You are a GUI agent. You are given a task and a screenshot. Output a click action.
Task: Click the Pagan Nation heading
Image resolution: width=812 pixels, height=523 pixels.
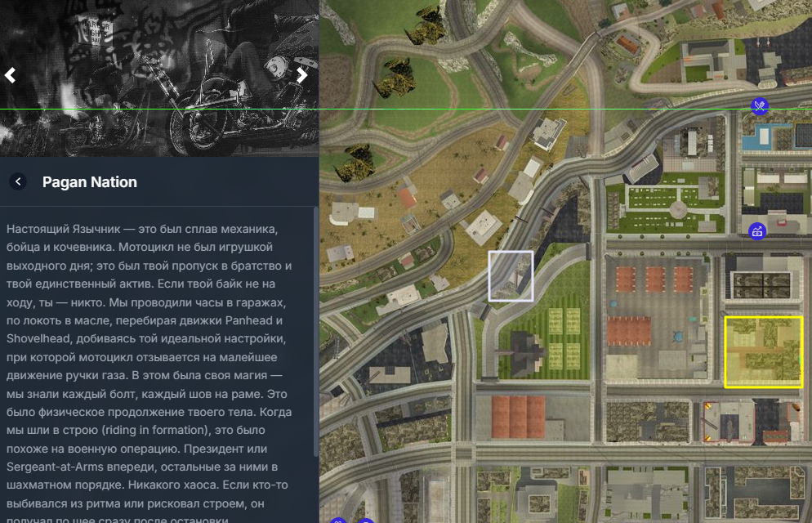pyautogui.click(x=90, y=181)
